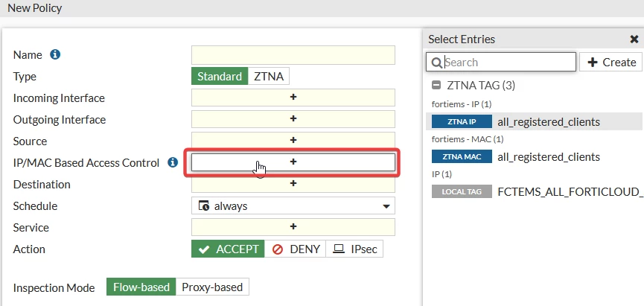Select Standard policy type
The width and height of the screenshot is (644, 306).
pyautogui.click(x=220, y=77)
